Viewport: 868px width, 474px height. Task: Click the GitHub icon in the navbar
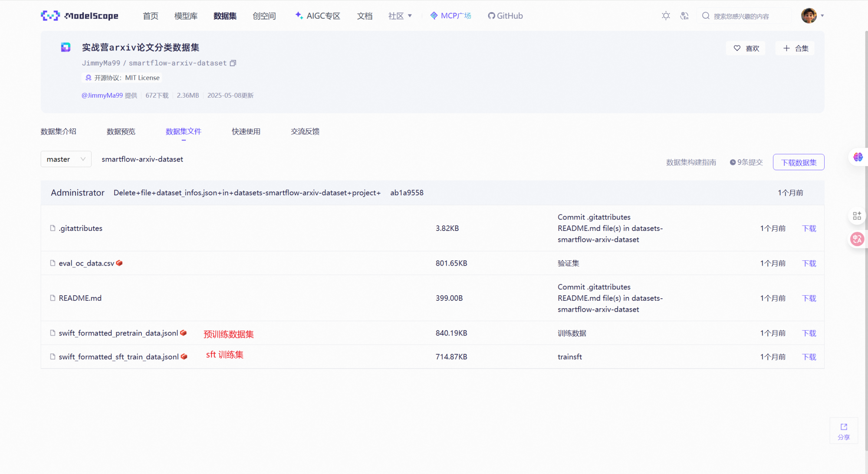click(491, 16)
